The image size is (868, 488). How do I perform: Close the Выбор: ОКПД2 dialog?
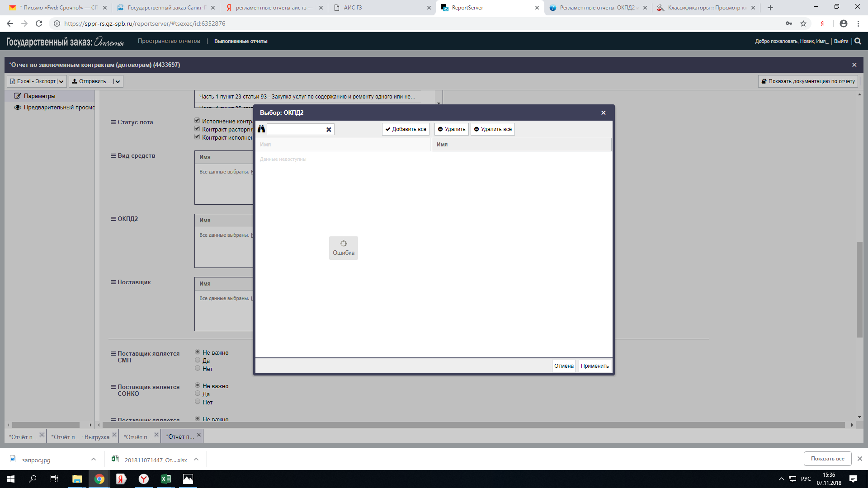[603, 113]
